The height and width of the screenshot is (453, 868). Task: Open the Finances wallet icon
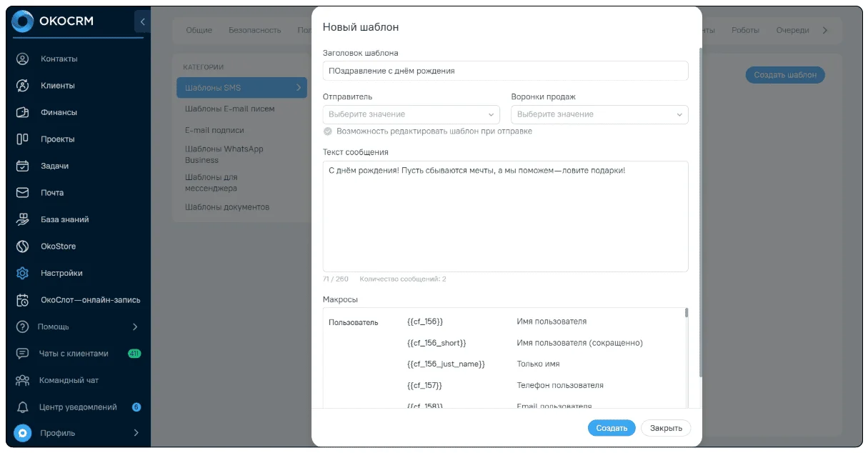(22, 112)
